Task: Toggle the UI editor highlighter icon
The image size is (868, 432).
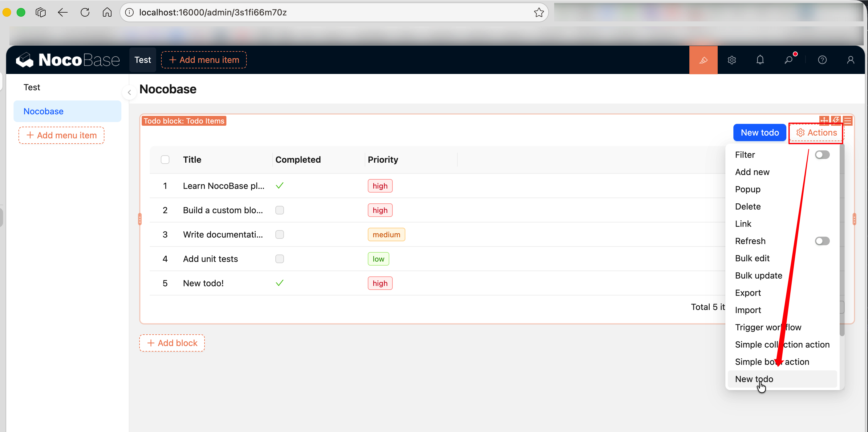Action: 703,60
